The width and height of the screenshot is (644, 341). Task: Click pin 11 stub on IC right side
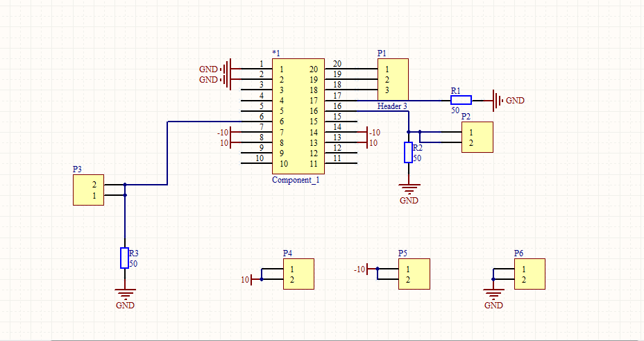pos(341,163)
